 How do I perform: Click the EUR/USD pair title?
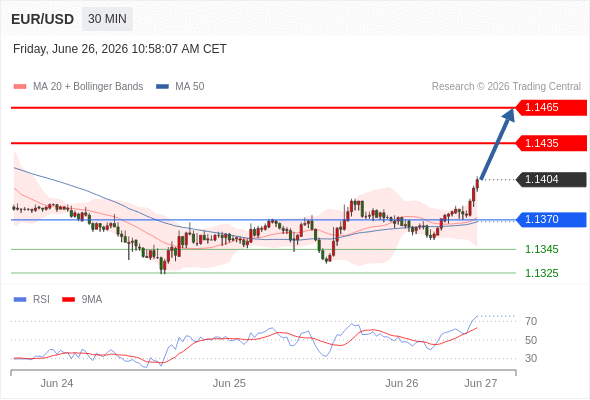43,19
